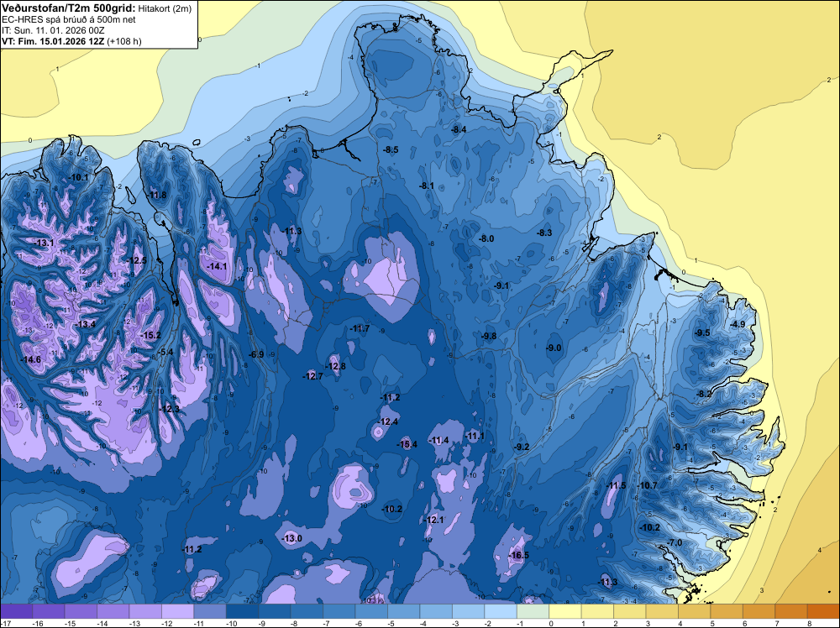
Task: Click the -9.5 temperature value
Action: point(701,332)
